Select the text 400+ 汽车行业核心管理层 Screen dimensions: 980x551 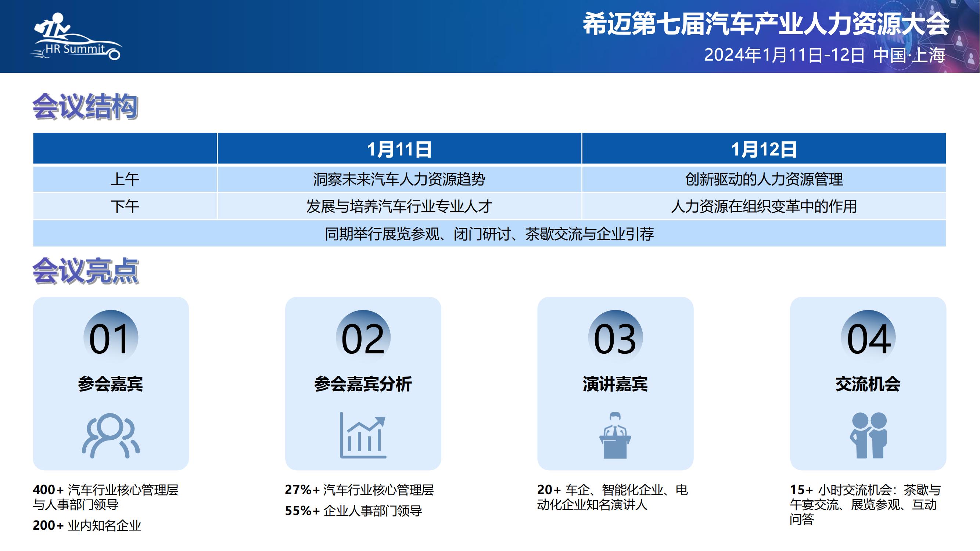105,490
